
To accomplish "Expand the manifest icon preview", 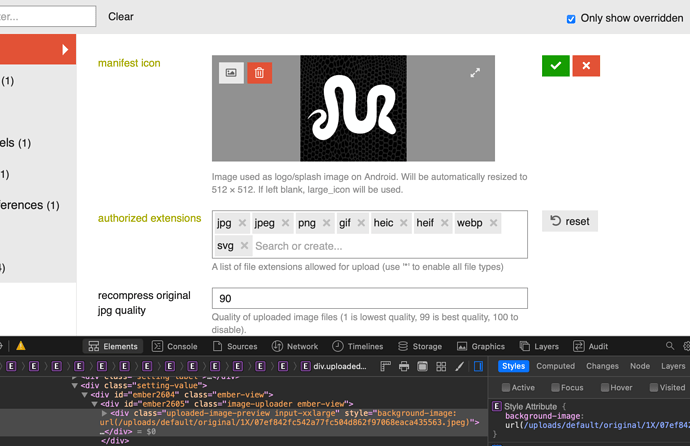I will (x=475, y=73).
